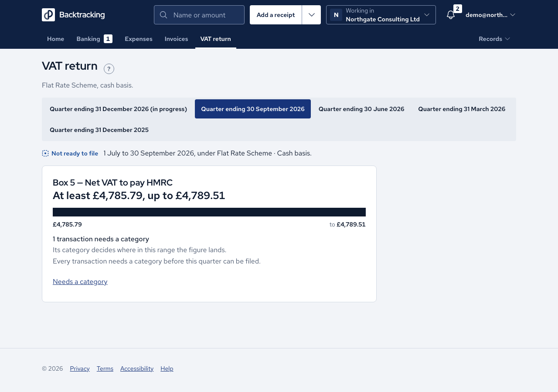The height and width of the screenshot is (392, 558).
Task: Click the search magnifier icon
Action: 163,15
